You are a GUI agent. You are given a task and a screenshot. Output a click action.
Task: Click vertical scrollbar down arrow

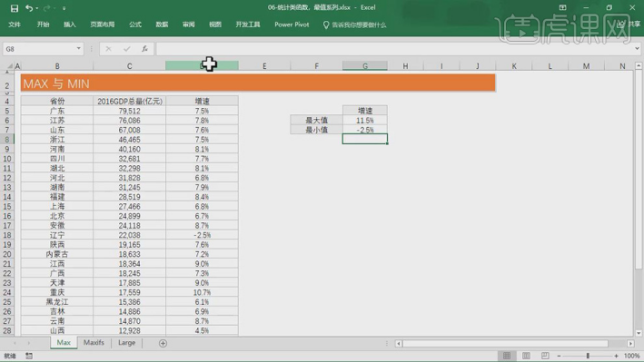click(x=639, y=333)
